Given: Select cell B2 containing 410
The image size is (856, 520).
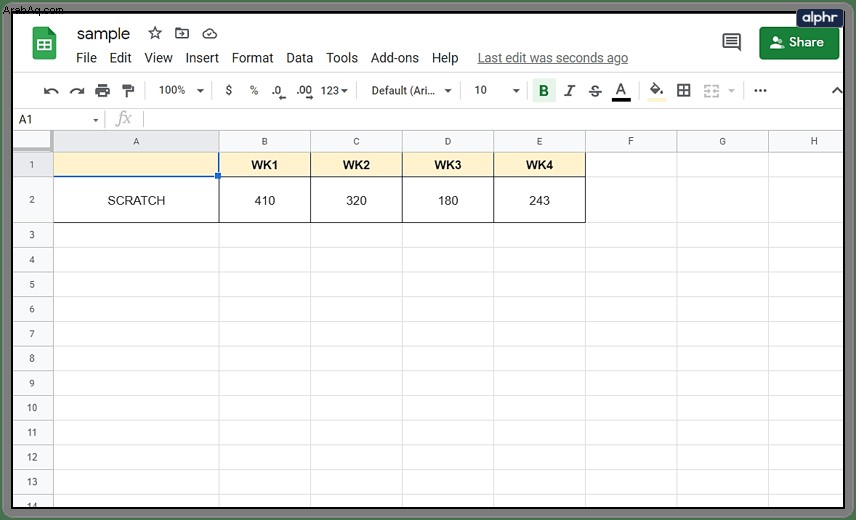Looking at the screenshot, I should [x=265, y=200].
